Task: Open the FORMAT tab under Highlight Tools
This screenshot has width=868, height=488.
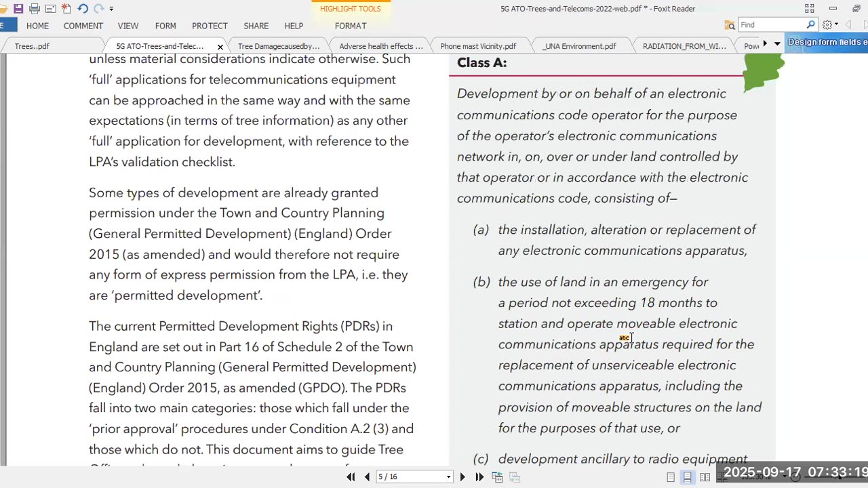Action: point(351,26)
